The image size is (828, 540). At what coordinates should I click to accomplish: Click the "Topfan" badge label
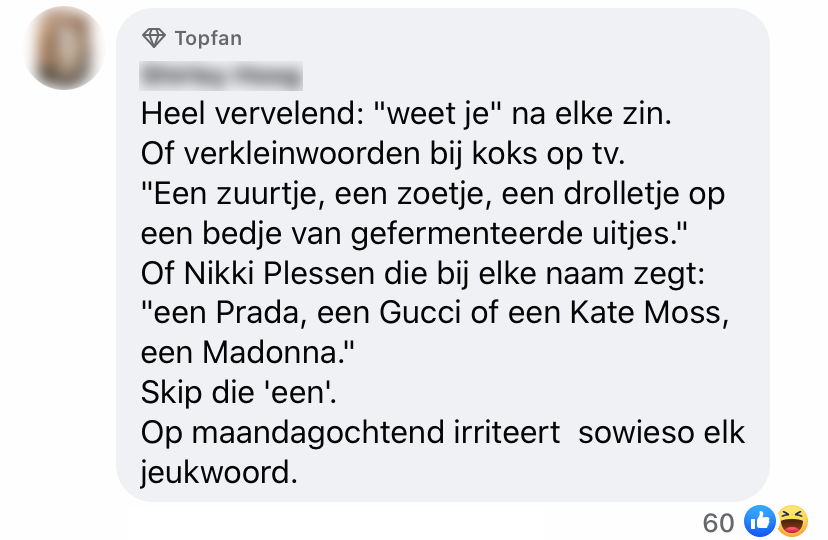(x=208, y=39)
